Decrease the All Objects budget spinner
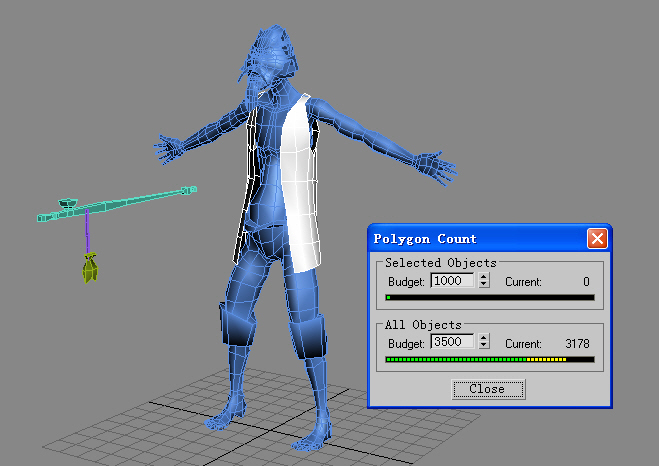659x466 pixels. (484, 347)
